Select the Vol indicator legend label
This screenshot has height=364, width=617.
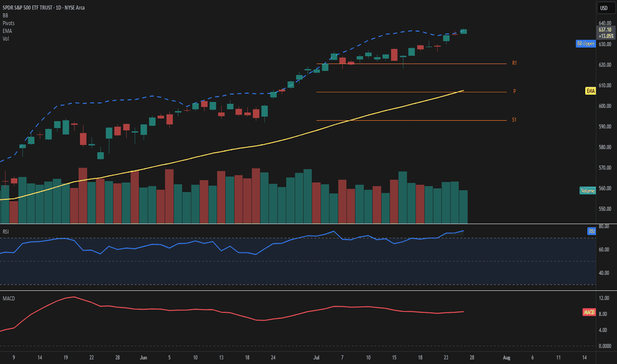tap(5, 38)
